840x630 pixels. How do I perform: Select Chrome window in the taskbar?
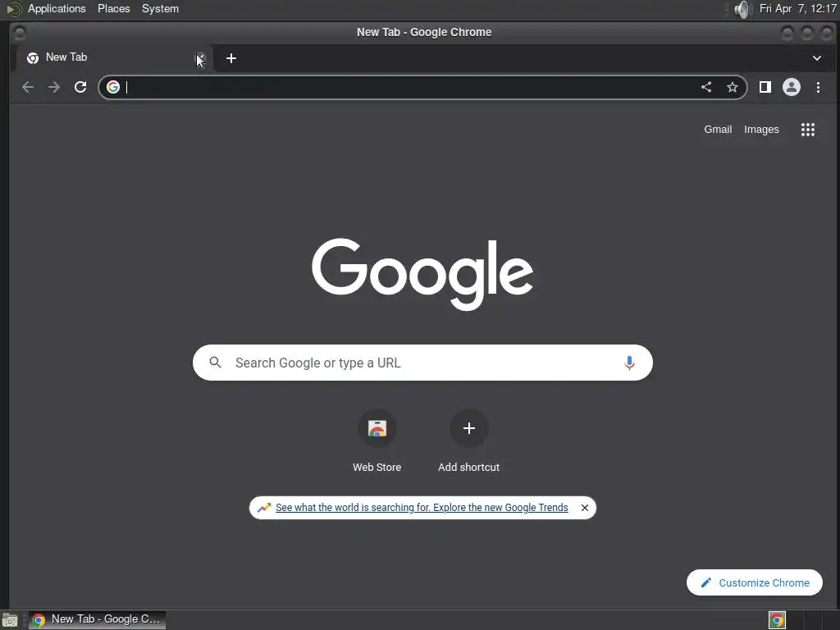[x=97, y=620]
